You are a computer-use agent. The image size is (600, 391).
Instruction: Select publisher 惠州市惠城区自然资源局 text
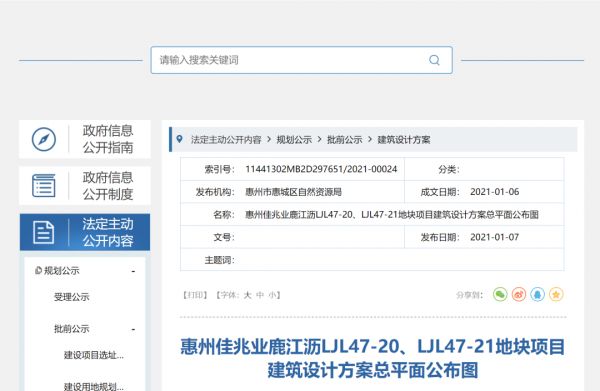click(x=293, y=192)
